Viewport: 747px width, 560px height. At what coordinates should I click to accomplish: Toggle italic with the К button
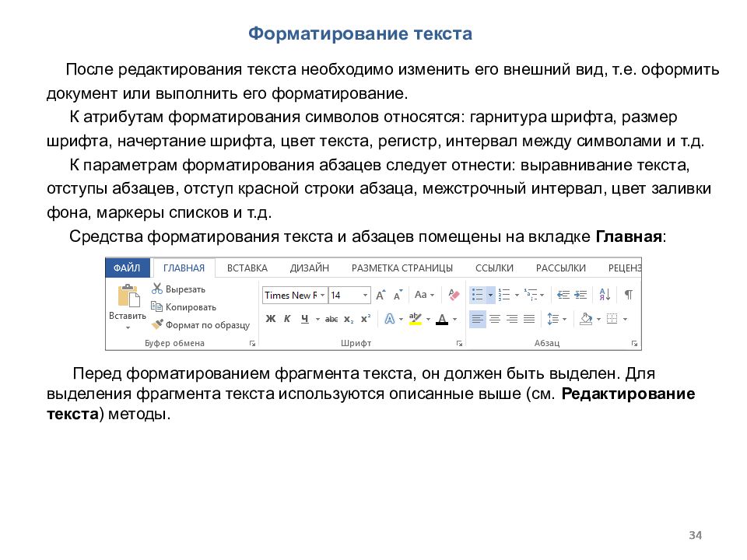point(287,319)
